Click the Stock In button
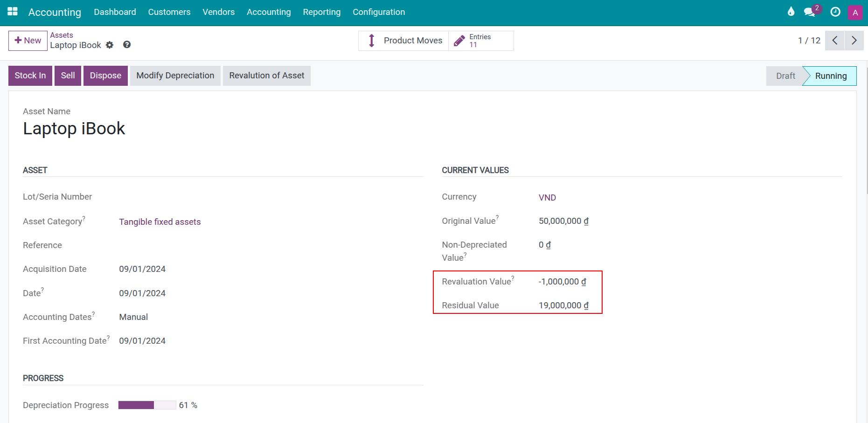868x423 pixels. point(30,76)
